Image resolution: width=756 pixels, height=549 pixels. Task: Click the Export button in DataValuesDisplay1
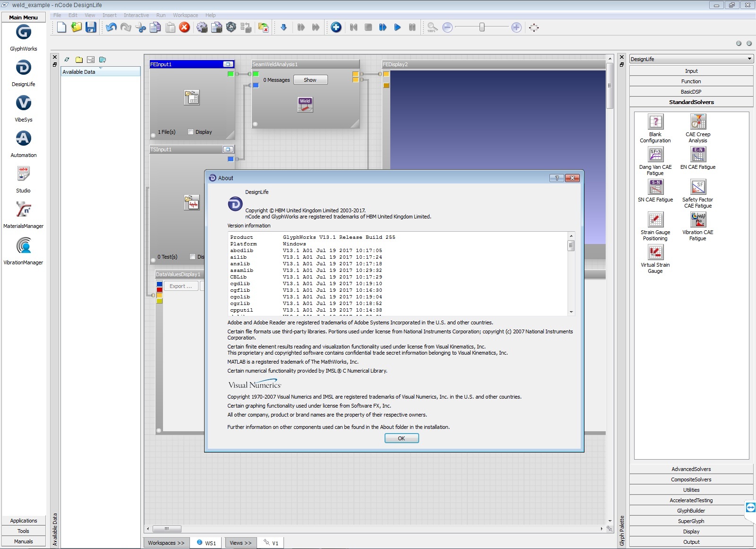point(181,286)
